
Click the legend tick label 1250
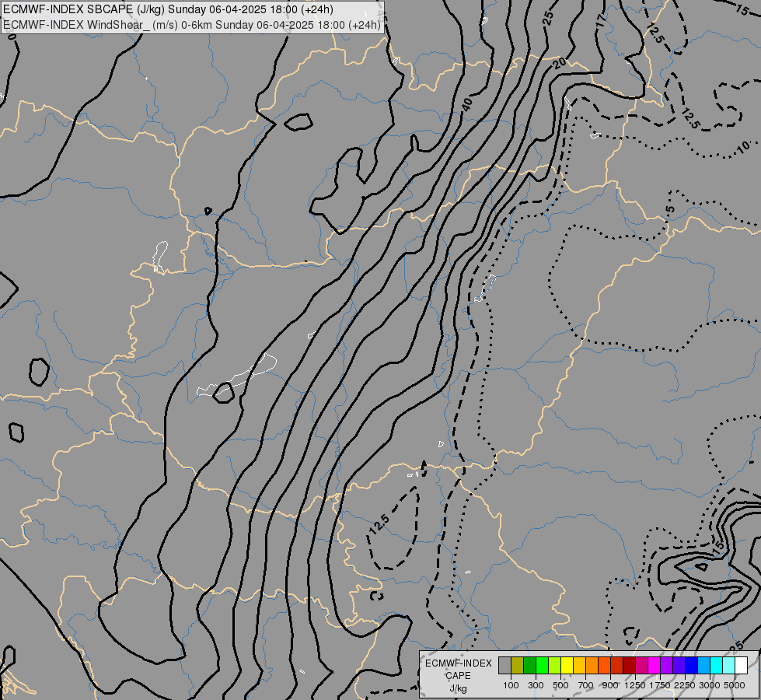click(635, 685)
